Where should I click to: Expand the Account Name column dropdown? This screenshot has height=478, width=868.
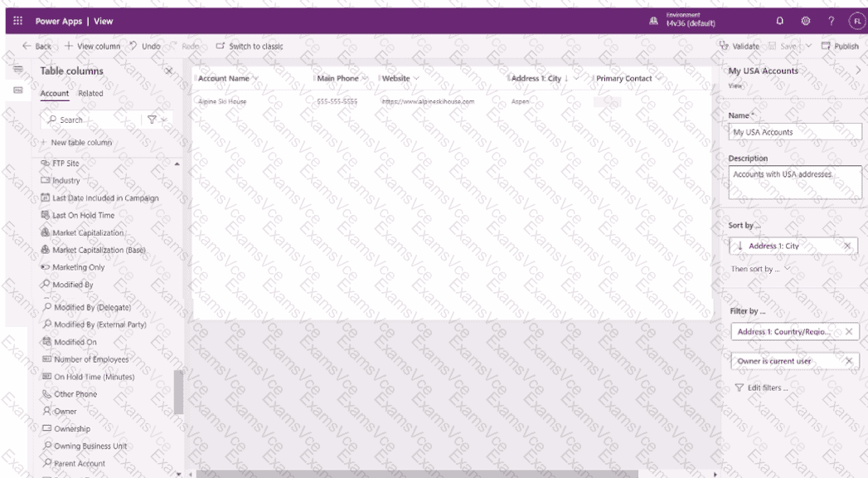tap(255, 79)
